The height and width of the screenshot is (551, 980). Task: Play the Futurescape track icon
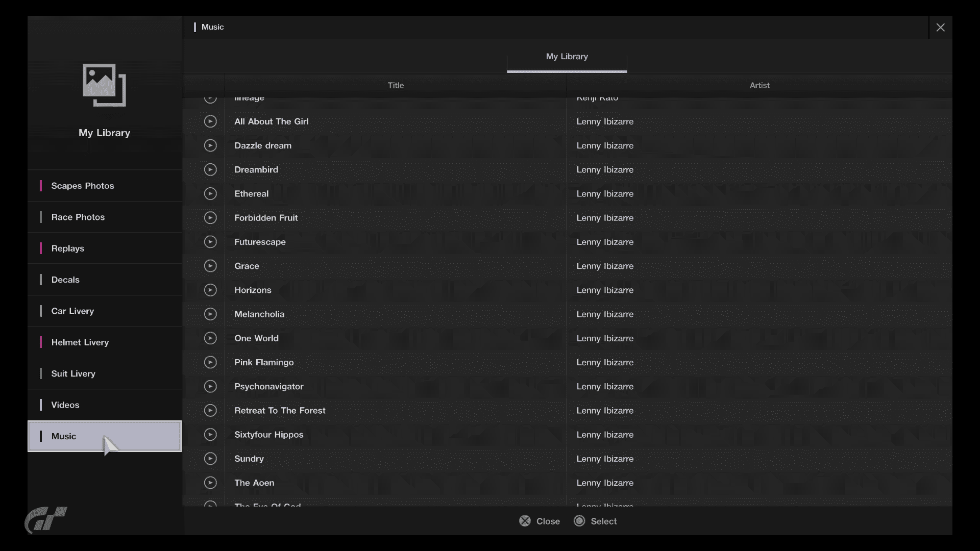(210, 242)
